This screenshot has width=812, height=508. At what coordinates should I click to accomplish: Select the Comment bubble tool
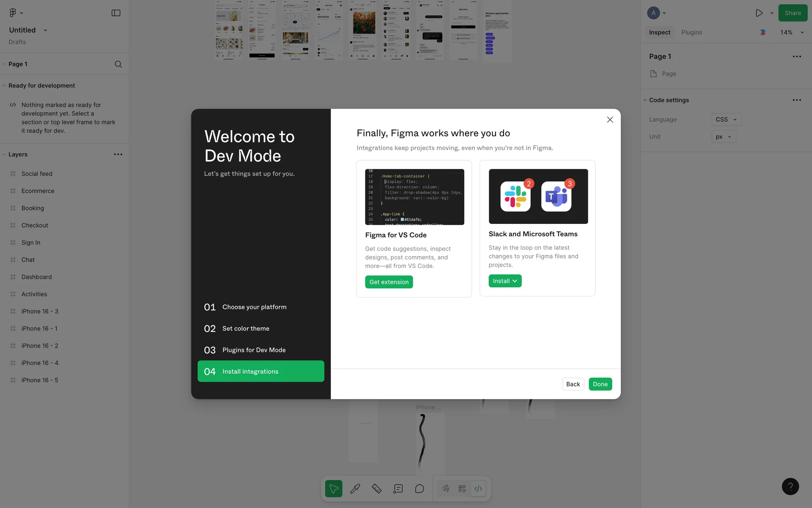(x=420, y=489)
